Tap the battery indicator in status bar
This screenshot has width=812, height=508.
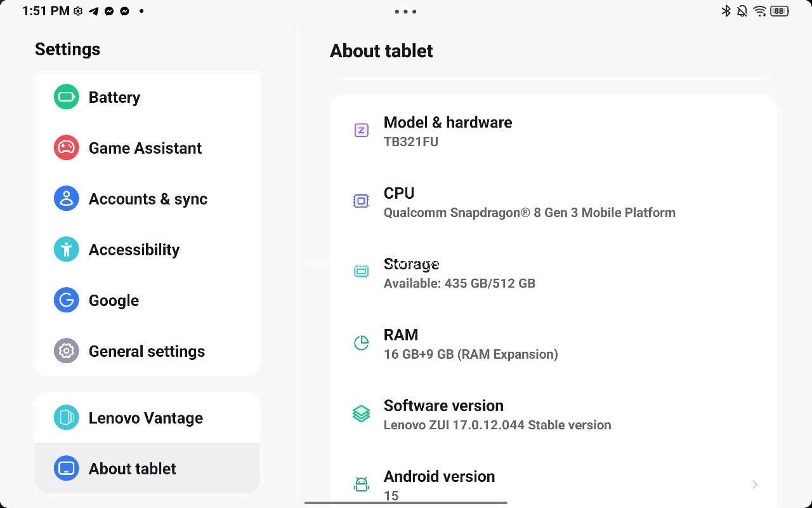pos(780,11)
